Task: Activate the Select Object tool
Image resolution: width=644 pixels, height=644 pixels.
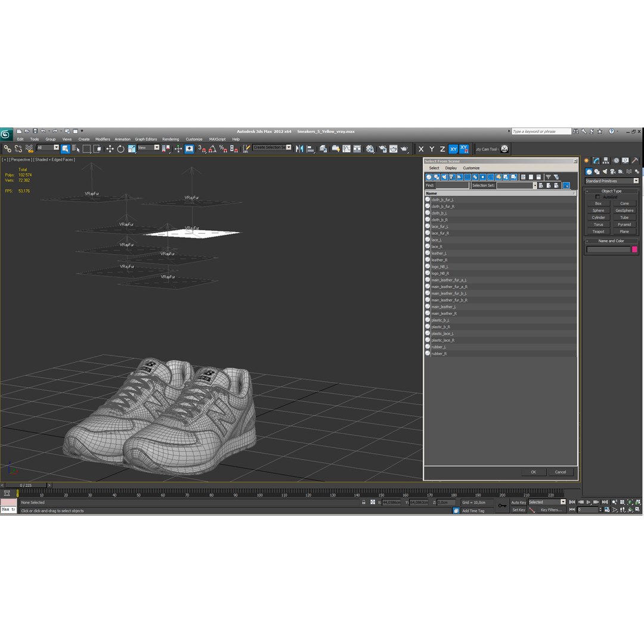Action: click(66, 148)
